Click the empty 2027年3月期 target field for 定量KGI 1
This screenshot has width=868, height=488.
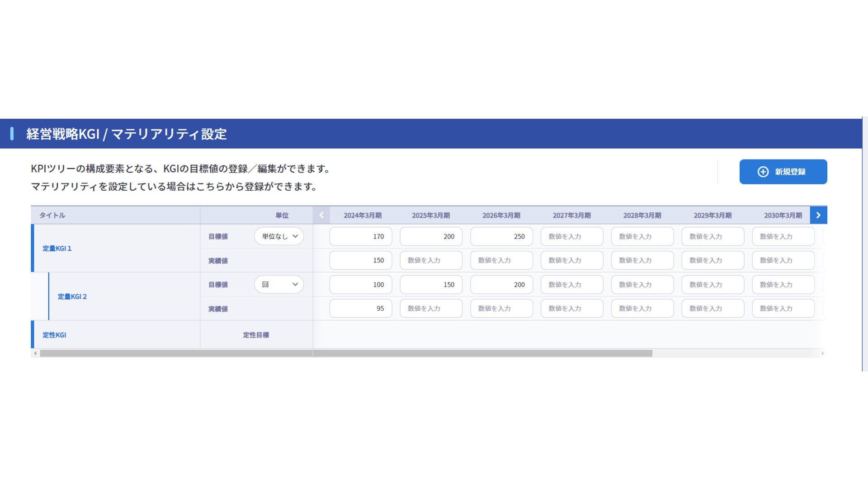tap(572, 236)
